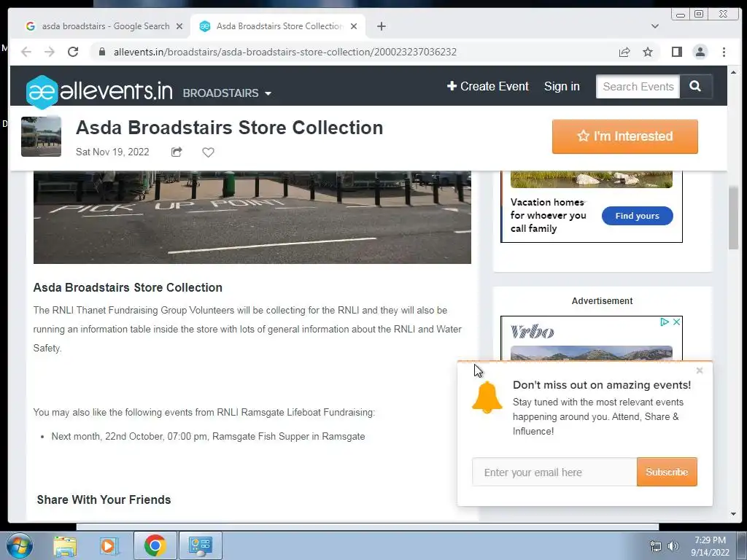This screenshot has width=747, height=560.
Task: Click the I'm Interested button
Action: click(624, 136)
